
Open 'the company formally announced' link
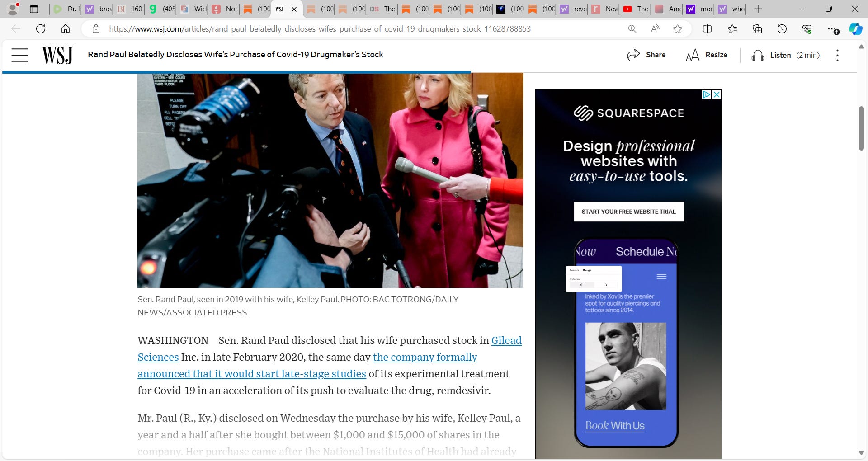point(425,357)
